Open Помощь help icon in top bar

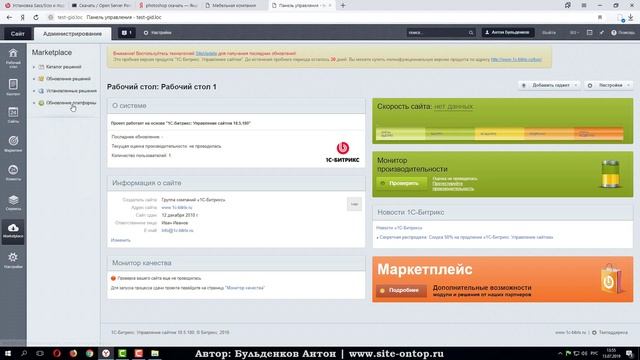click(613, 33)
